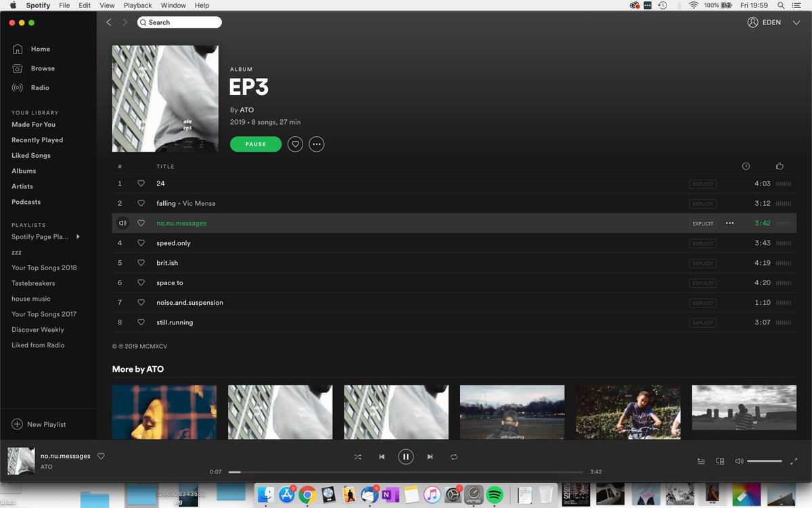Image resolution: width=812 pixels, height=508 pixels.
Task: Open the Tastebreakers playlist
Action: (x=33, y=283)
